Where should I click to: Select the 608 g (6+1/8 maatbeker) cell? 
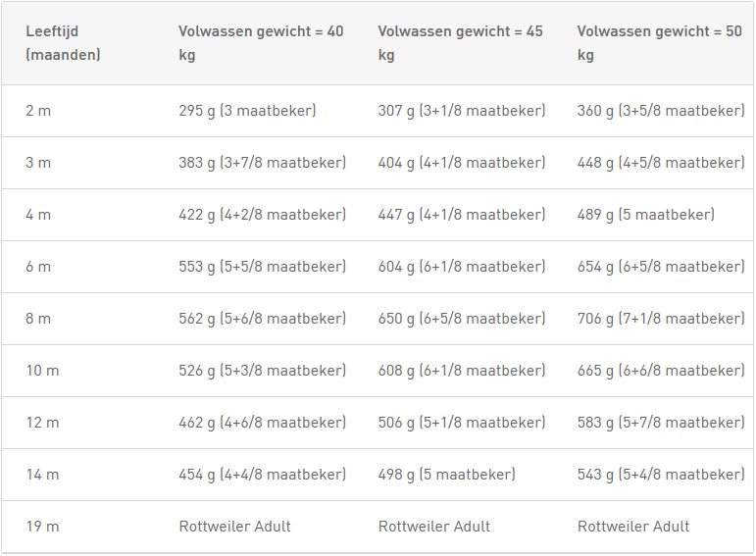462,371
